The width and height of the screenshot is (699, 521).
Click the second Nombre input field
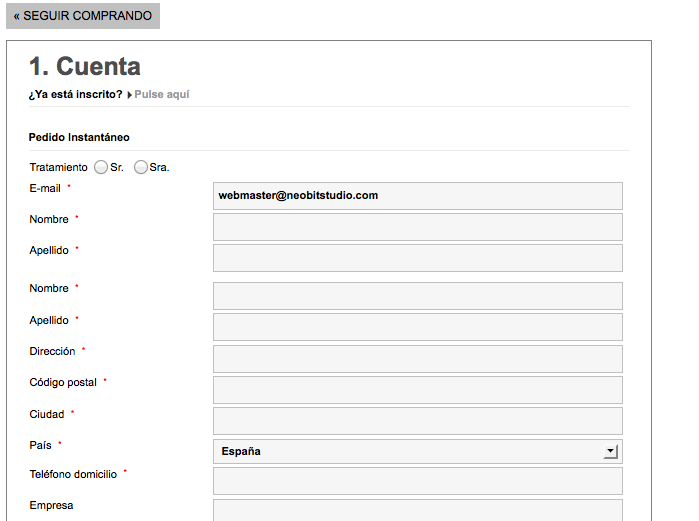[418, 296]
